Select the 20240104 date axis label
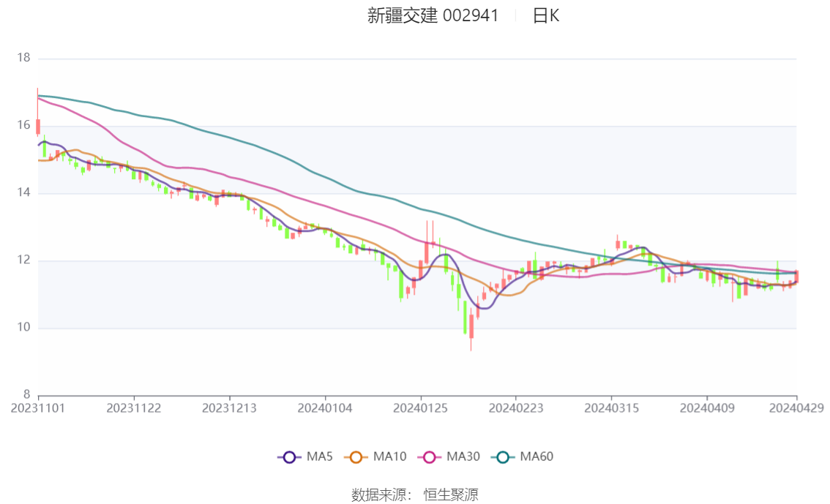 click(325, 408)
